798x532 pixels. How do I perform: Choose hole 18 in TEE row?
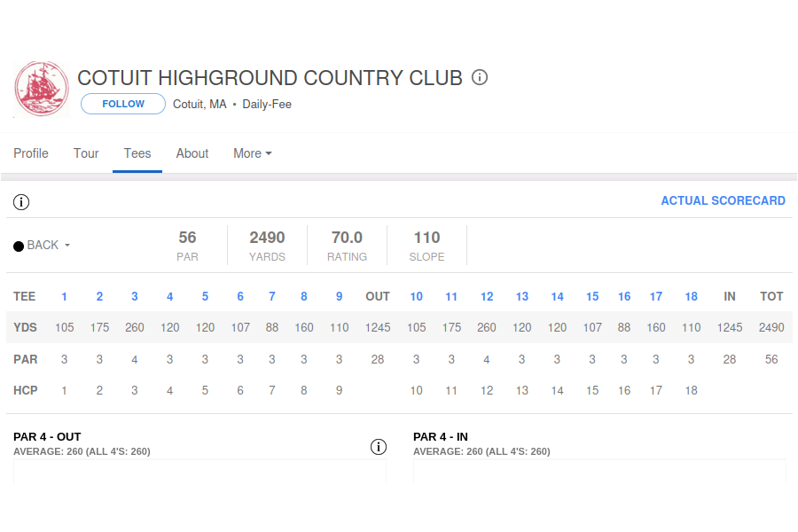tap(691, 297)
